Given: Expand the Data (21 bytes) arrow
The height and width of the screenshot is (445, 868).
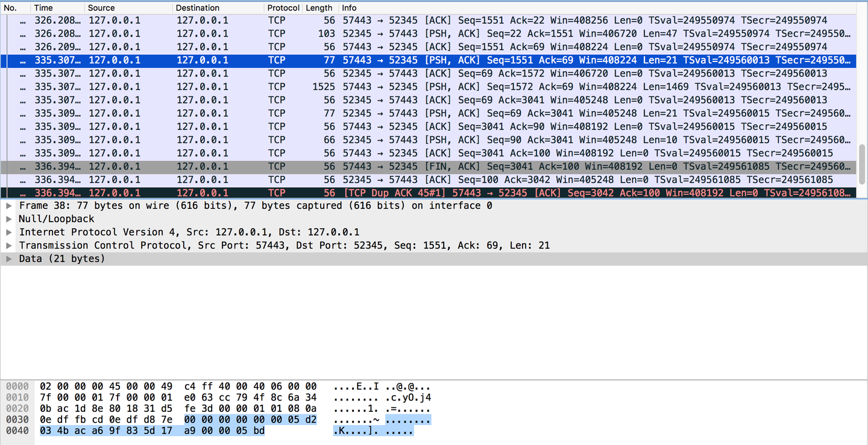Looking at the screenshot, I should pos(8,258).
